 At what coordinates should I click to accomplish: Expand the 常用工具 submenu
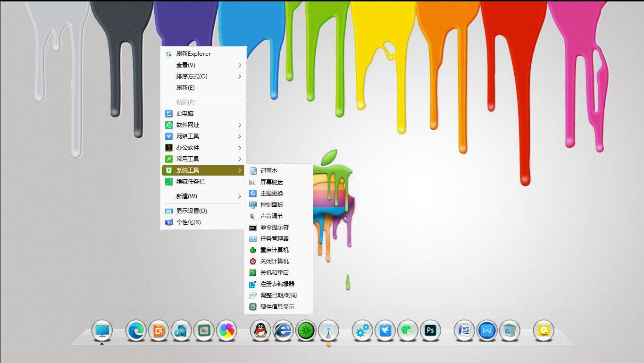(x=203, y=159)
